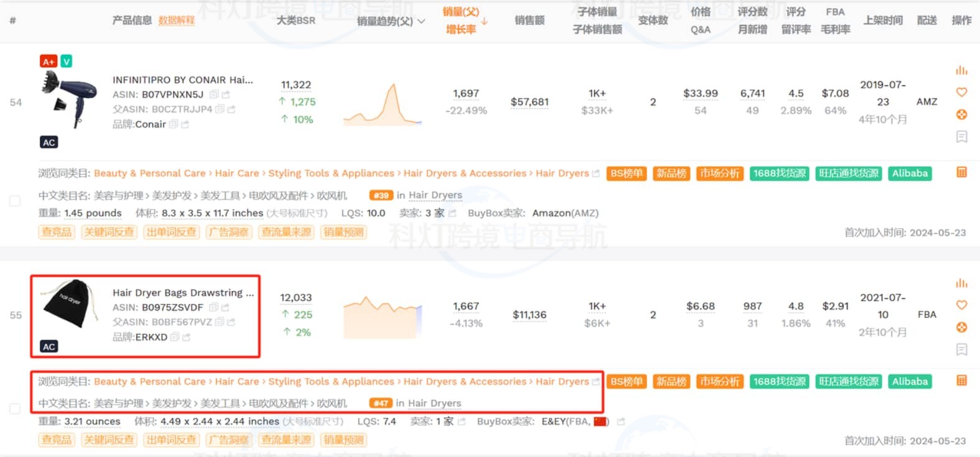Open the Hair Dryer Bags Drawstring title
This screenshot has height=457, width=980.
click(183, 292)
